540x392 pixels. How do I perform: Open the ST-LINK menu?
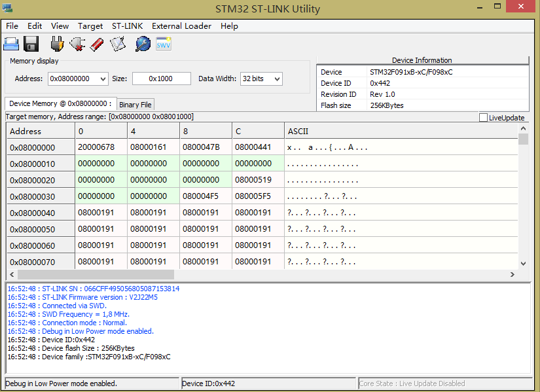(126, 26)
